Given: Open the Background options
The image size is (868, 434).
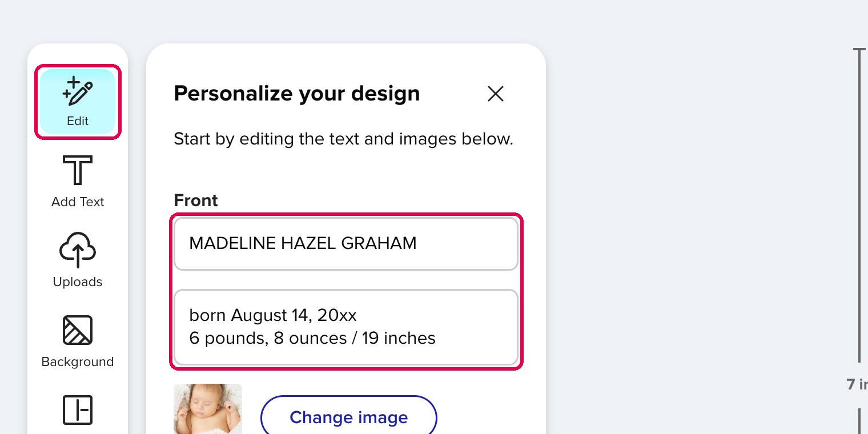Looking at the screenshot, I should point(78,341).
